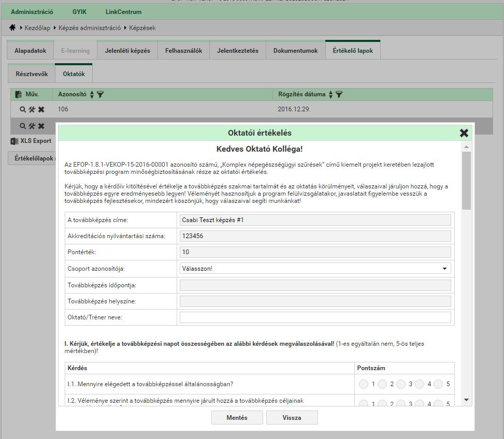Click the E-learning disabled tab
The image size is (504, 439).
[x=75, y=50]
